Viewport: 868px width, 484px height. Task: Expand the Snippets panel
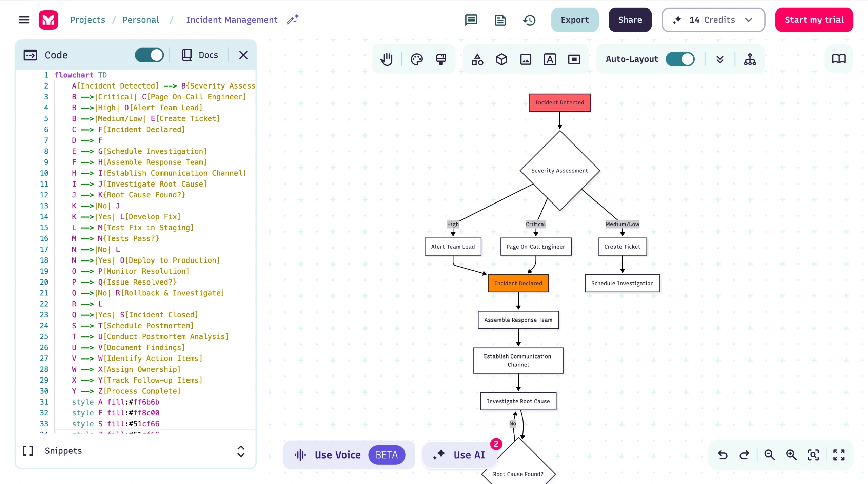point(241,451)
